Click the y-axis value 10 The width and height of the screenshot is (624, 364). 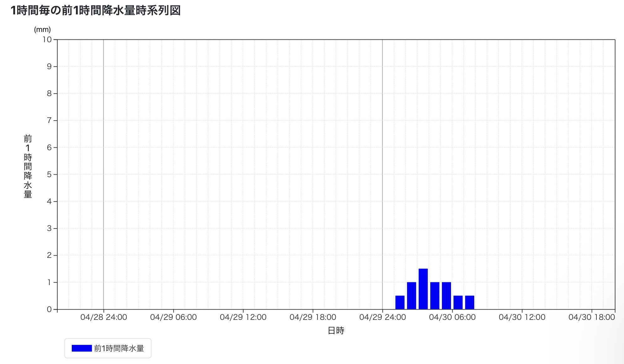tap(47, 39)
